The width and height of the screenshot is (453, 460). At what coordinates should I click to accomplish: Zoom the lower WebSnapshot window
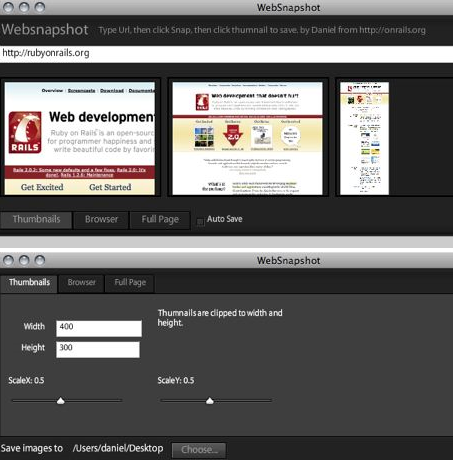[40, 260]
